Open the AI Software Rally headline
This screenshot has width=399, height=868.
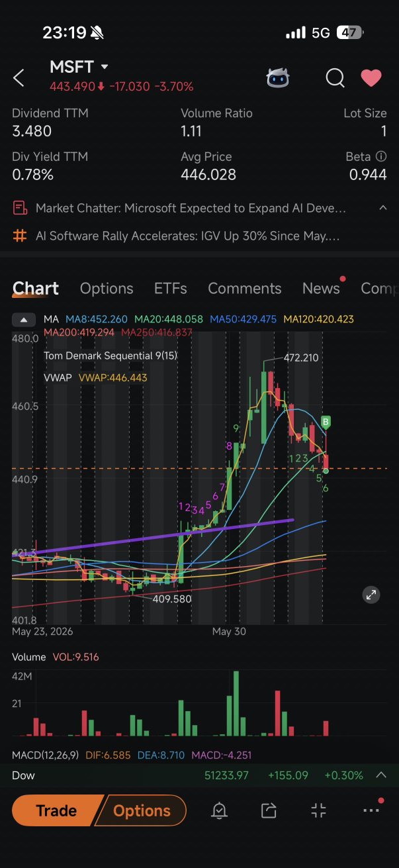pyautogui.click(x=188, y=236)
